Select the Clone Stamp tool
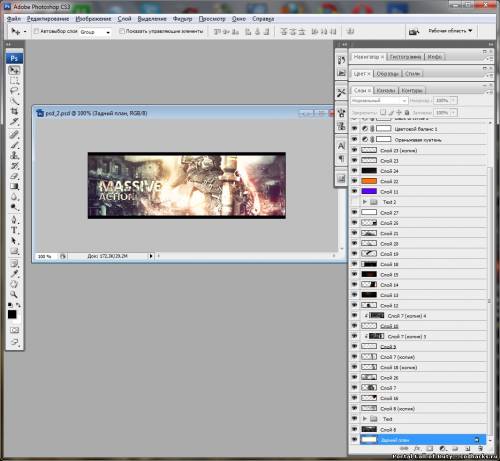This screenshot has width=500, height=461. 14,155
